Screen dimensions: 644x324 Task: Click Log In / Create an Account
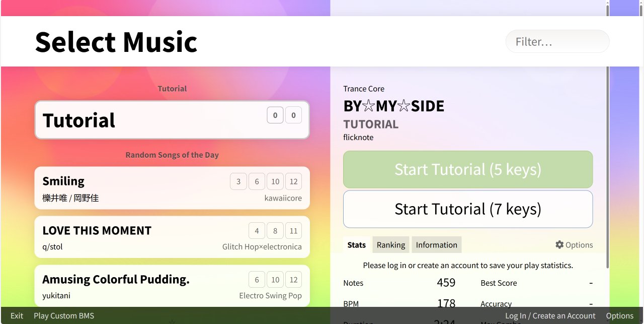click(x=550, y=316)
